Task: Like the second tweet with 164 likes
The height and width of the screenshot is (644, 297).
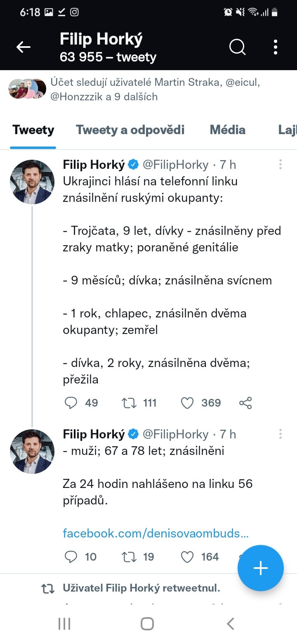Action: (187, 557)
